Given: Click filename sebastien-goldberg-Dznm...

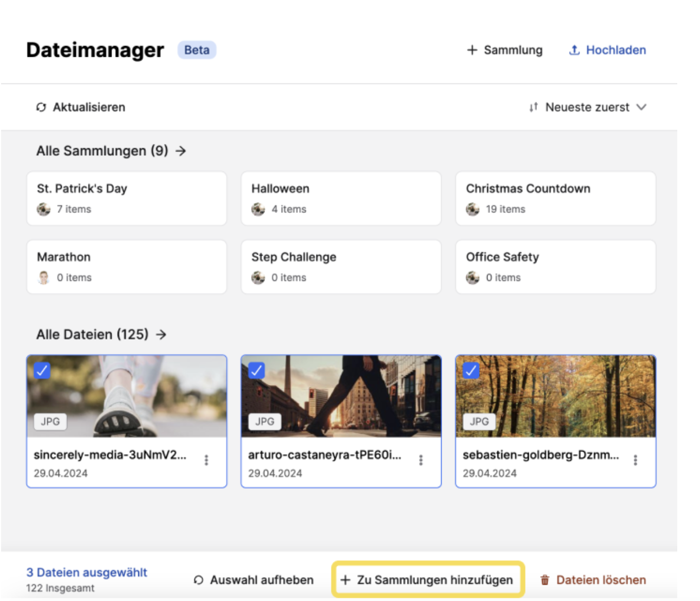Looking at the screenshot, I should coord(541,455).
